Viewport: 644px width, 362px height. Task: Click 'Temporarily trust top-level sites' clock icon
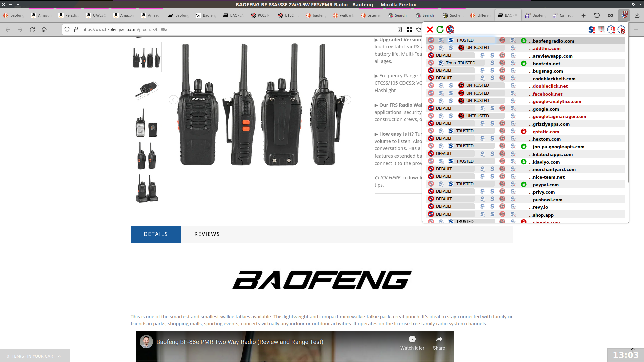pyautogui.click(x=611, y=29)
